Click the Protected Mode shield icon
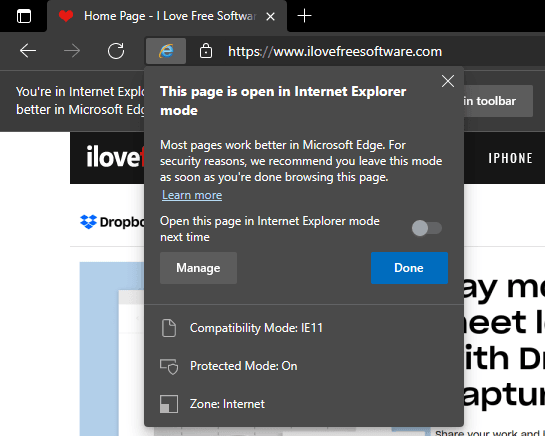The height and width of the screenshot is (436, 545). pyautogui.click(x=169, y=366)
